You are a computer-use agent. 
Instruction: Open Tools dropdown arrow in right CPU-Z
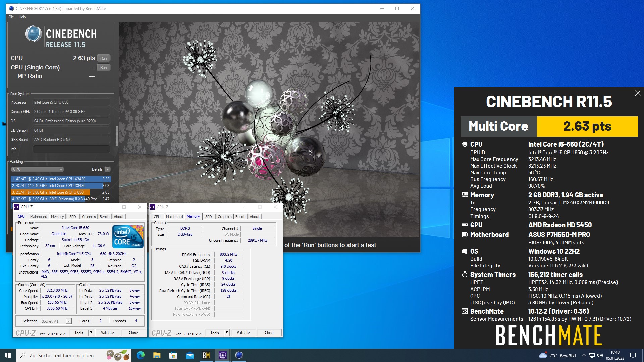point(227,333)
